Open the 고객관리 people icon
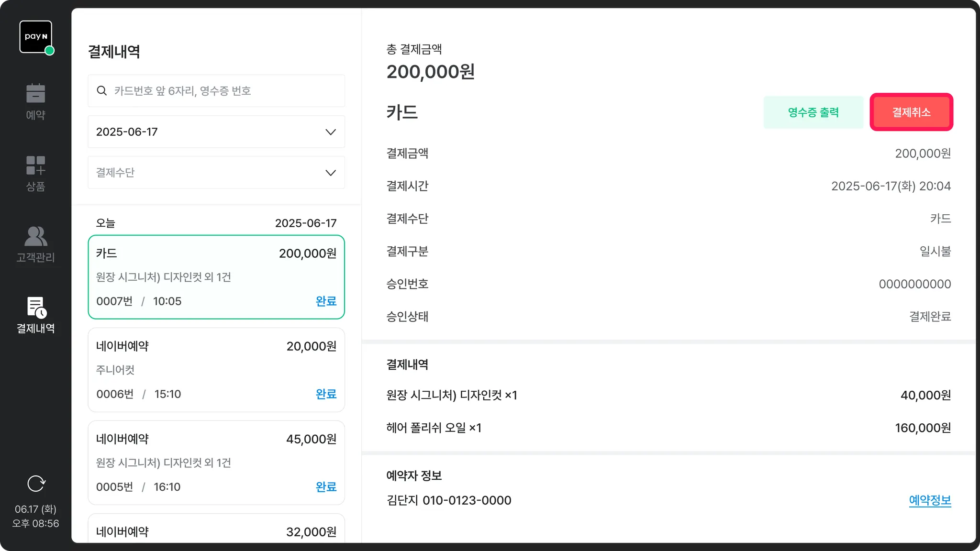Viewport: 980px width, 551px height. tap(36, 236)
